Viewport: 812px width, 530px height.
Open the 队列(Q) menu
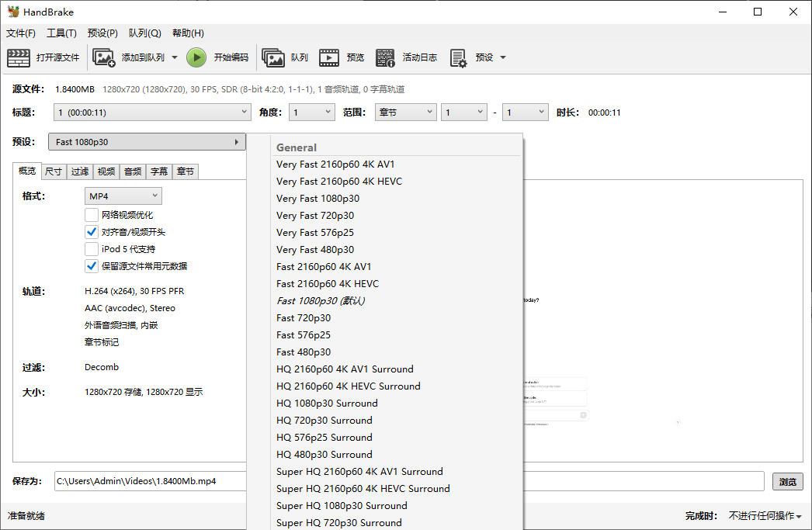(x=145, y=33)
